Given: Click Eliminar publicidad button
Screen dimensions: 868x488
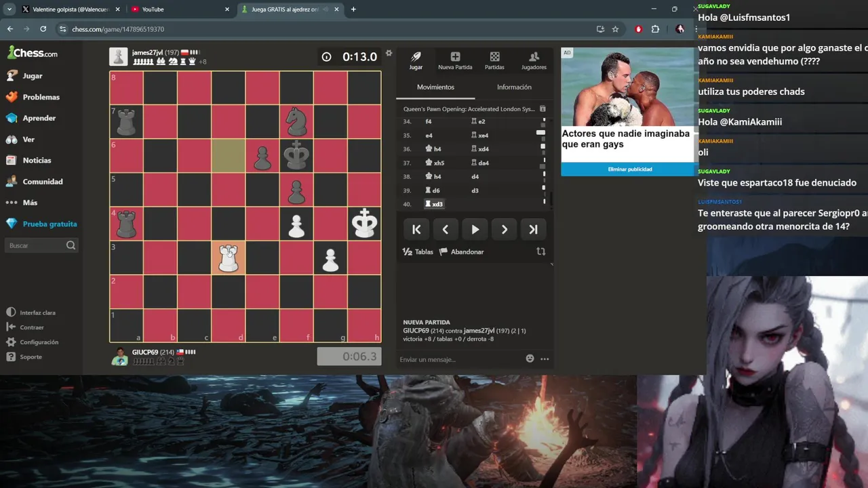Looking at the screenshot, I should (x=630, y=169).
